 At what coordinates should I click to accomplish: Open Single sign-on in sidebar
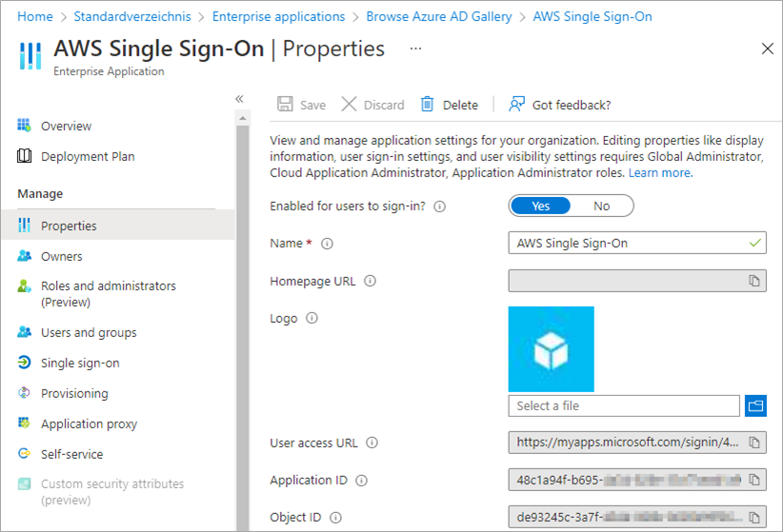80,363
